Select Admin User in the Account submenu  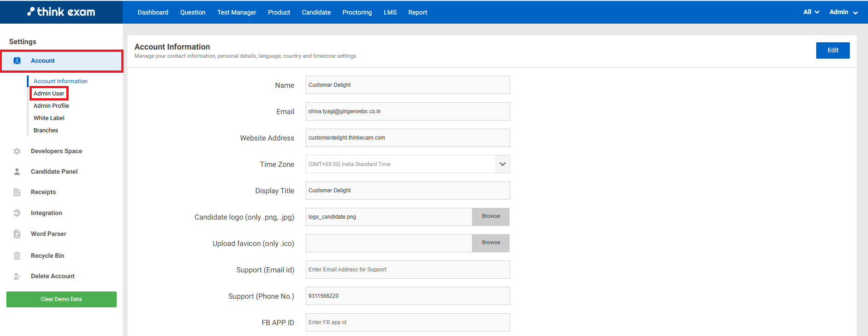click(49, 94)
